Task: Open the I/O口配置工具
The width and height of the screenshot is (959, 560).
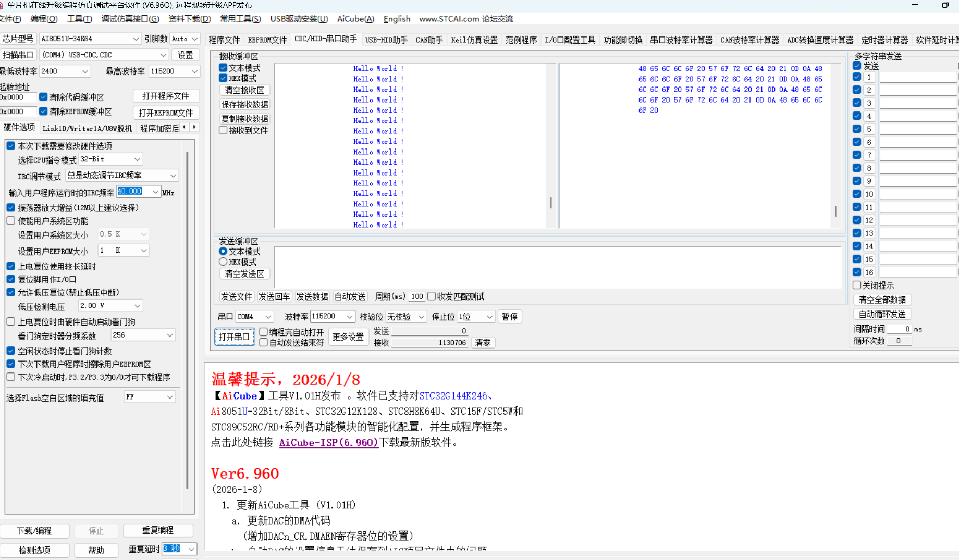Action: pyautogui.click(x=570, y=39)
